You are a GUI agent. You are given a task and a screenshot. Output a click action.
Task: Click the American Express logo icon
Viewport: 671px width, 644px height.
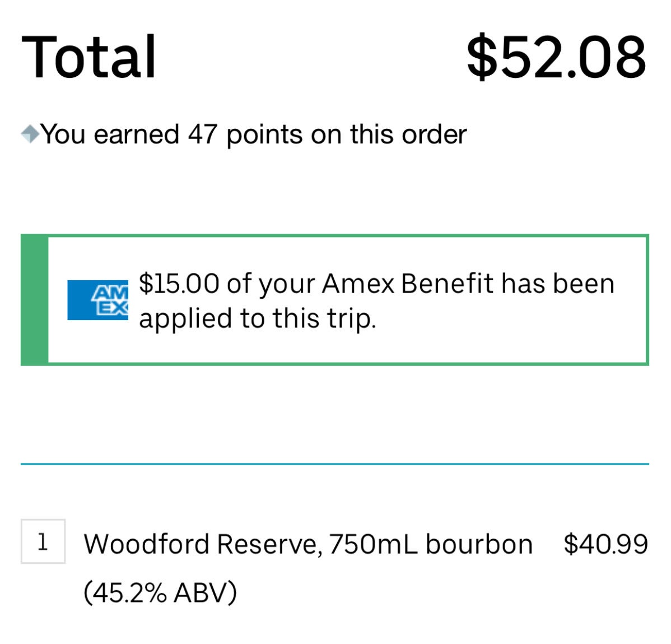97,300
